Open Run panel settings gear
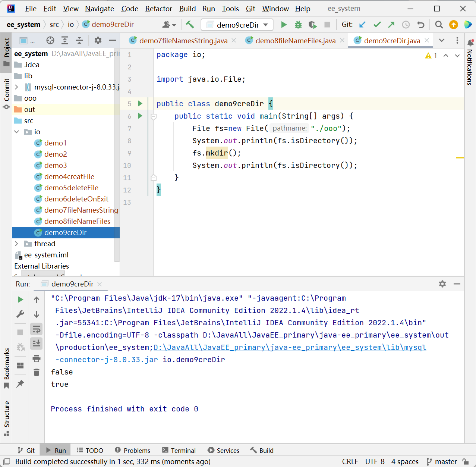This screenshot has width=476, height=467. tap(442, 284)
